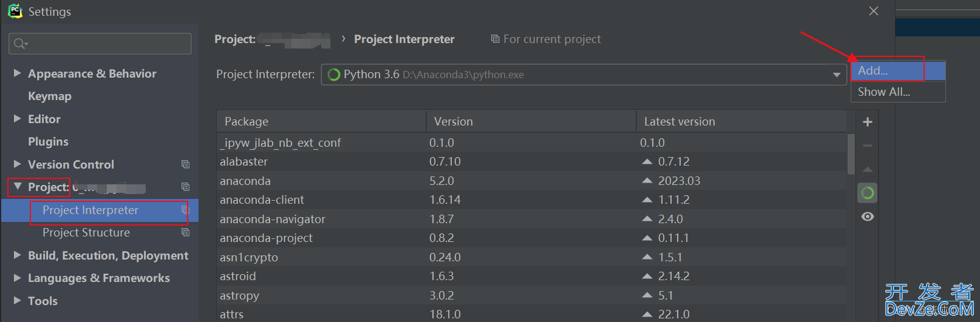The image size is (980, 322).
Task: Close the Settings dialog
Action: click(874, 11)
